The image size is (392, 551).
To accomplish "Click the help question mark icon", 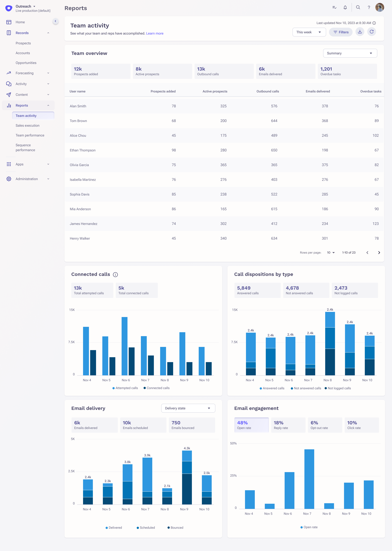I will (x=369, y=7).
